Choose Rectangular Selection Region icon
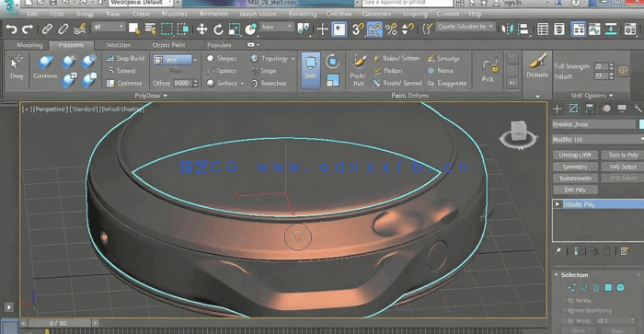Viewport: 644px width, 334px height. [x=167, y=29]
